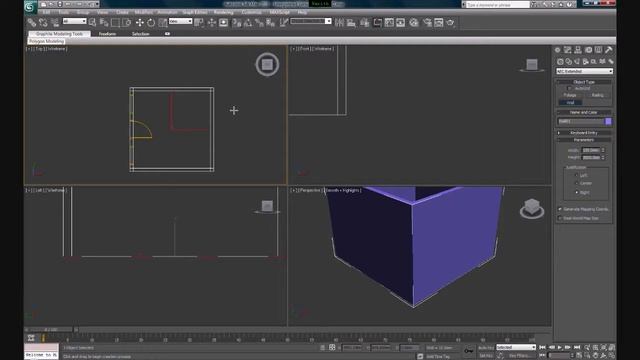The height and width of the screenshot is (360, 640).
Task: Toggle Window/Crossing selection icon
Action: click(127, 22)
